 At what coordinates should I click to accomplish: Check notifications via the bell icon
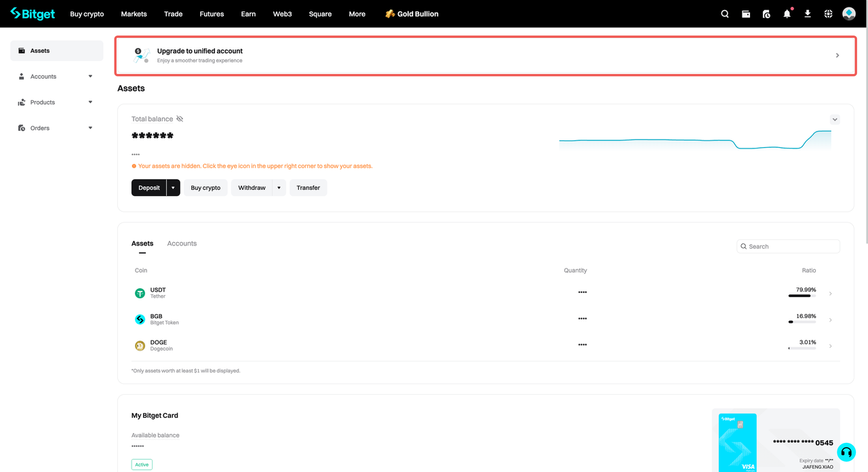787,14
